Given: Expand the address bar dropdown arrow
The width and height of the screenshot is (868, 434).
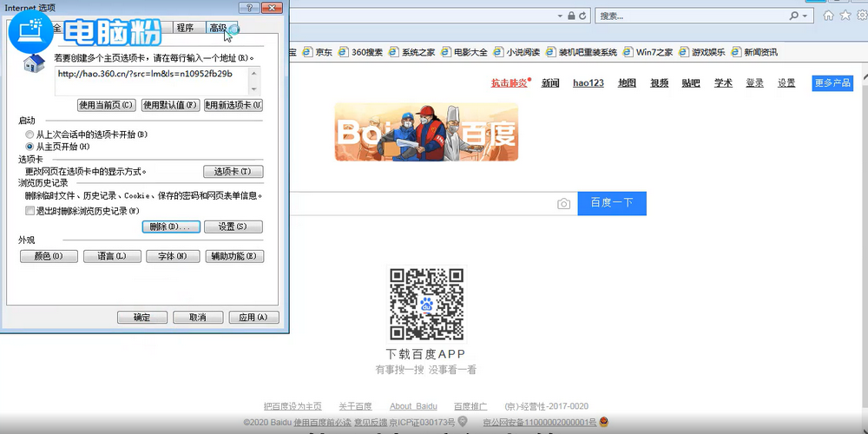Looking at the screenshot, I should click(560, 16).
